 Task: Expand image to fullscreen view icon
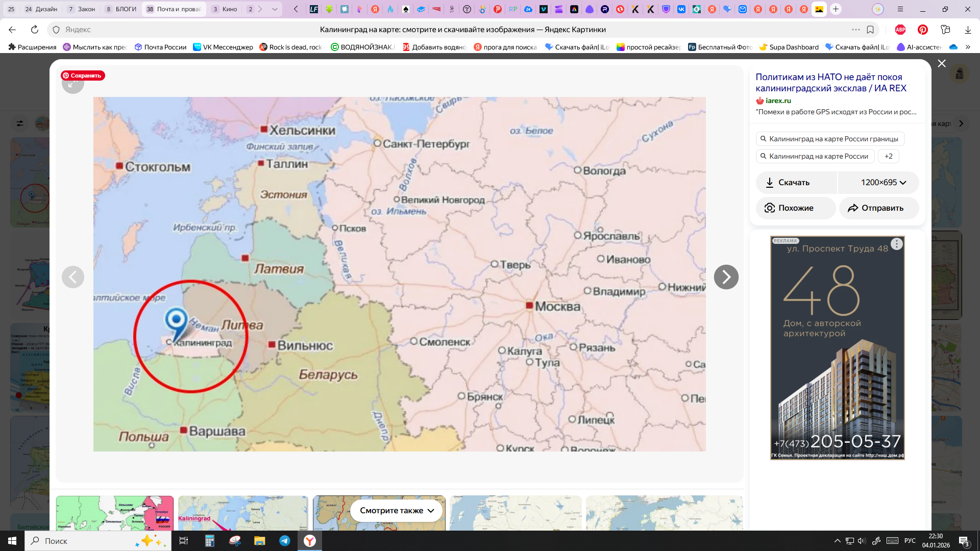click(x=72, y=86)
